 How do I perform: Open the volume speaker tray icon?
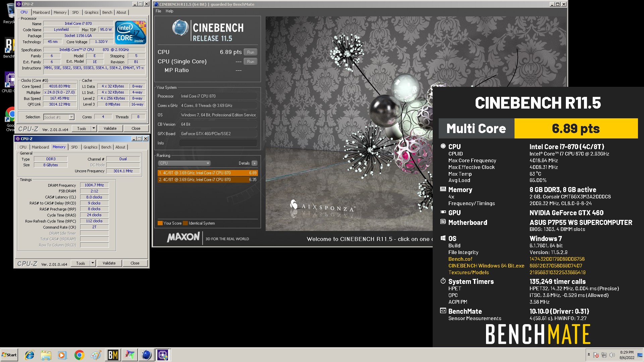(612, 355)
